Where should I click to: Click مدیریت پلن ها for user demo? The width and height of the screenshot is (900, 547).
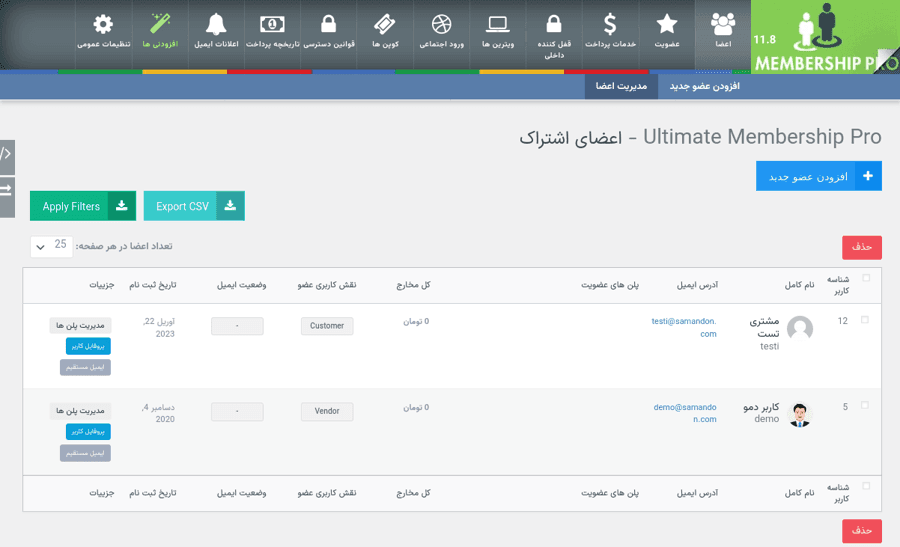click(x=80, y=411)
